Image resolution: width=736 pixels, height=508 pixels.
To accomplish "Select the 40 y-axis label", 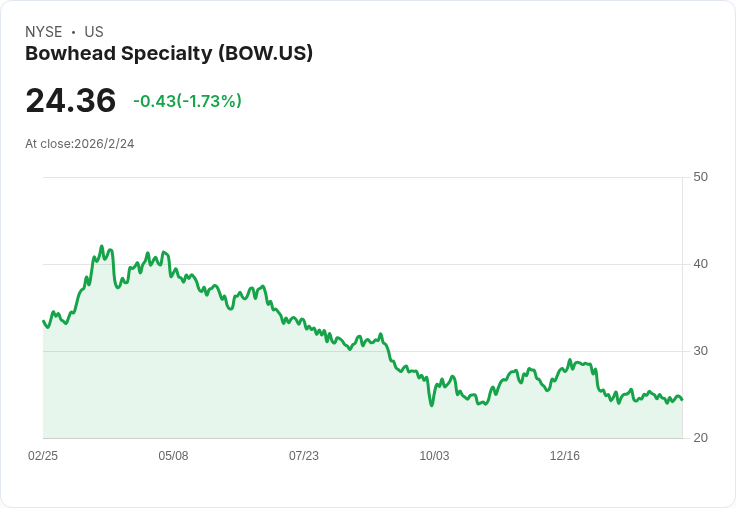I will 700,264.
